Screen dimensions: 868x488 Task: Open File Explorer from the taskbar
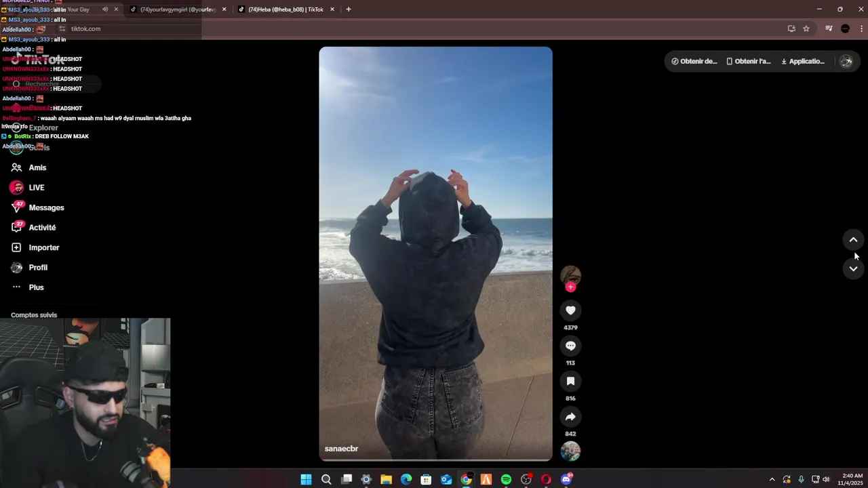pos(386,480)
